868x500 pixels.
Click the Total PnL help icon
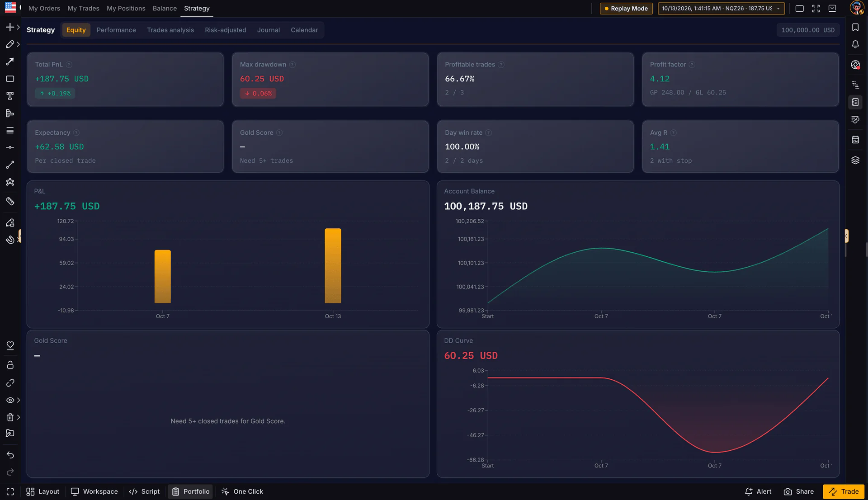[69, 65]
